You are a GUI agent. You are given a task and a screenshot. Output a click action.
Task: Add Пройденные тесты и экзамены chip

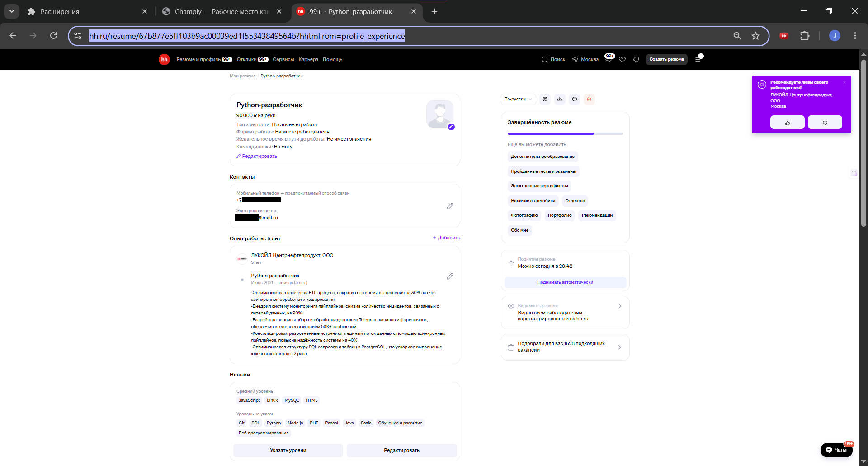click(543, 171)
